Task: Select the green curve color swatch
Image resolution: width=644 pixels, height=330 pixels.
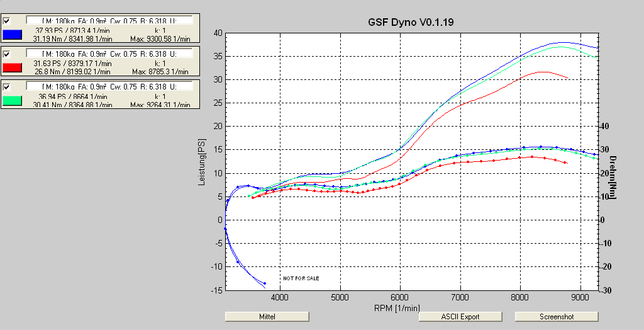Action: click(13, 100)
